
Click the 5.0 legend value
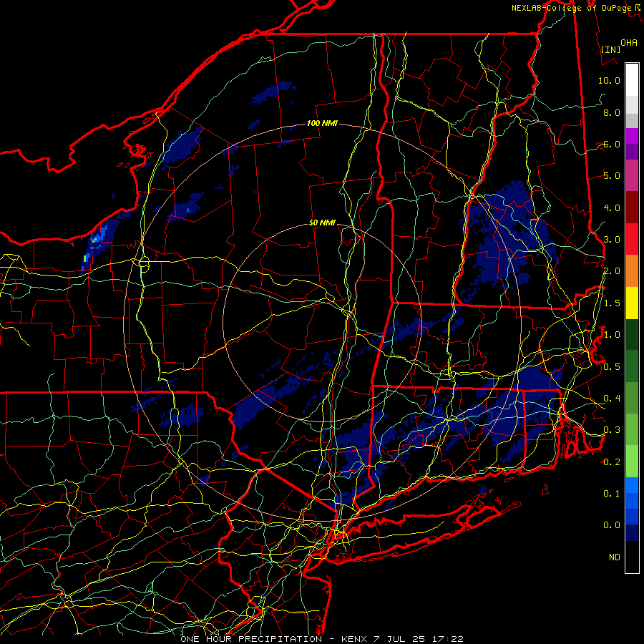pos(612,176)
